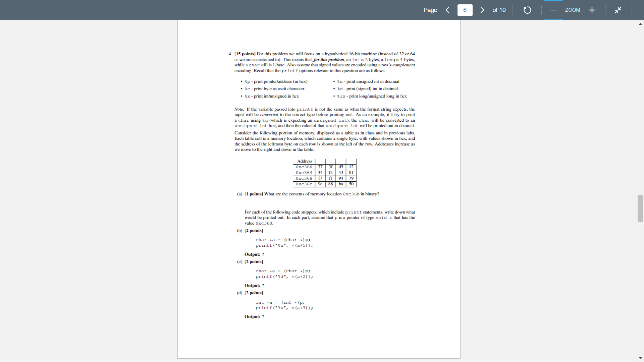Click the 'int *a = (int *)p;' code line
644x362 pixels.
280,302
